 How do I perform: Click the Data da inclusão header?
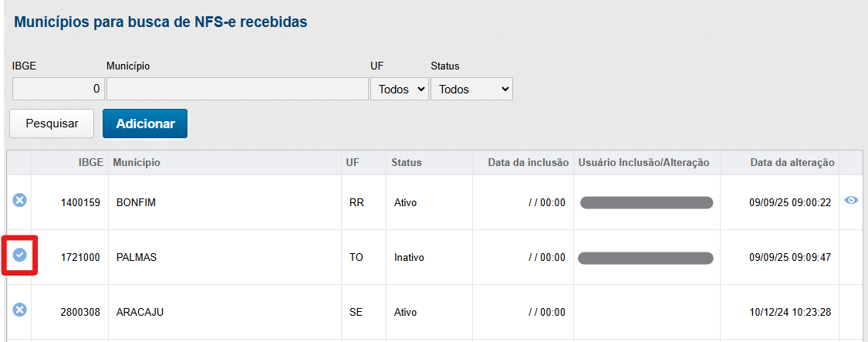click(x=528, y=162)
